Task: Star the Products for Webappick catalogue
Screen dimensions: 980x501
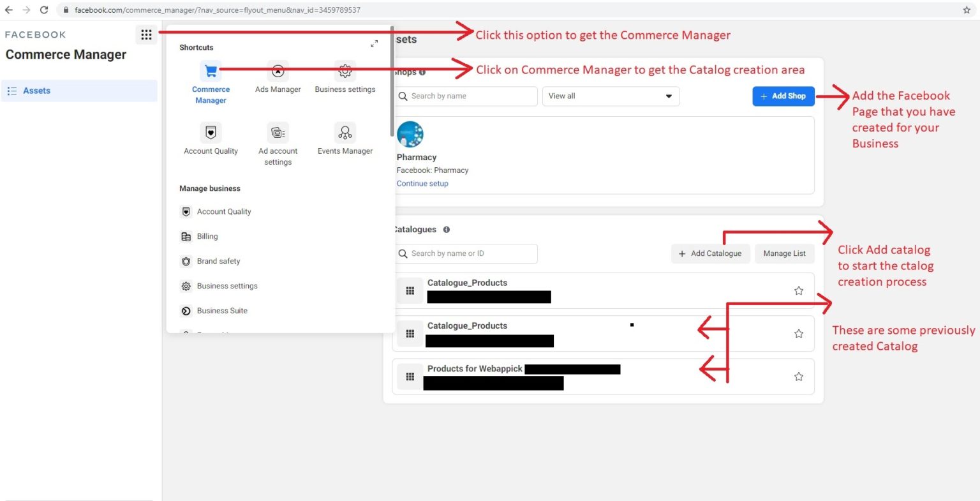Action: coord(798,377)
